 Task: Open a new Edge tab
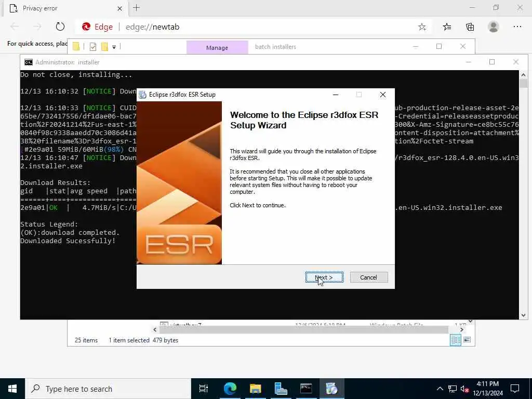137,8
